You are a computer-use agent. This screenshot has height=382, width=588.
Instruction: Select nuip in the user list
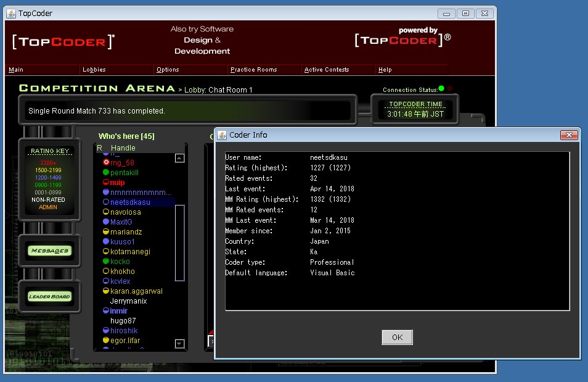[x=117, y=183]
